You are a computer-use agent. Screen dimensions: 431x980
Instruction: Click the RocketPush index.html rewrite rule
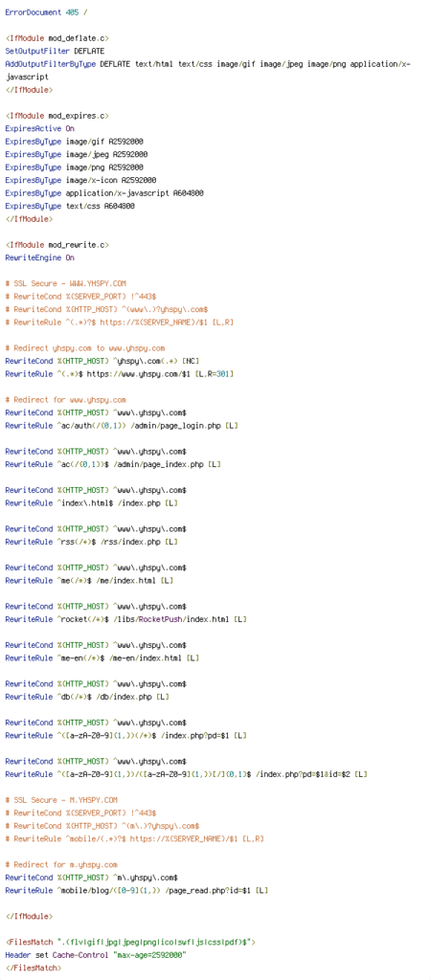pos(125,619)
